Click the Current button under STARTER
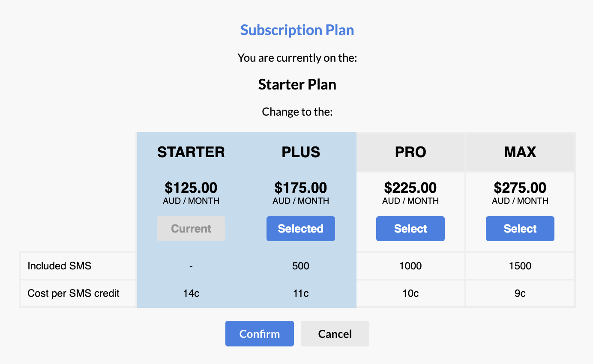Image resolution: width=593 pixels, height=364 pixels. 191,228
